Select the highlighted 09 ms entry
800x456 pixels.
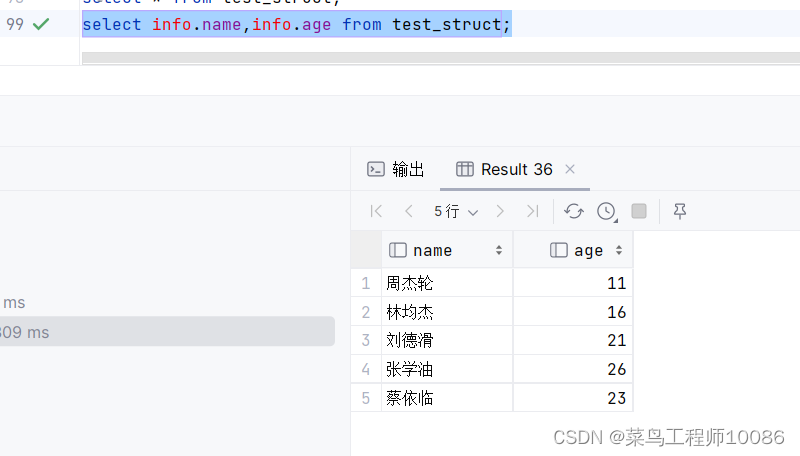(167, 332)
